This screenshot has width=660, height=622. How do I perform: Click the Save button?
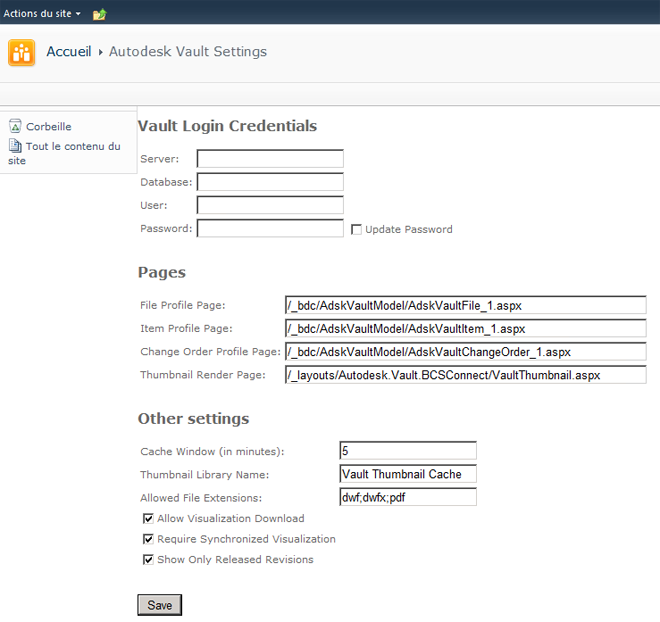tap(160, 605)
